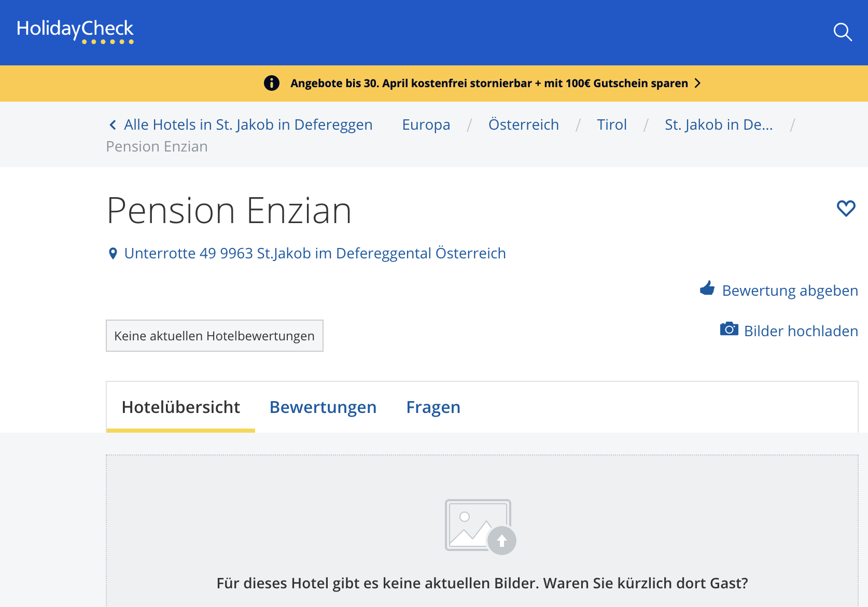Switch to the Fragen tab
868x607 pixels.
click(433, 407)
